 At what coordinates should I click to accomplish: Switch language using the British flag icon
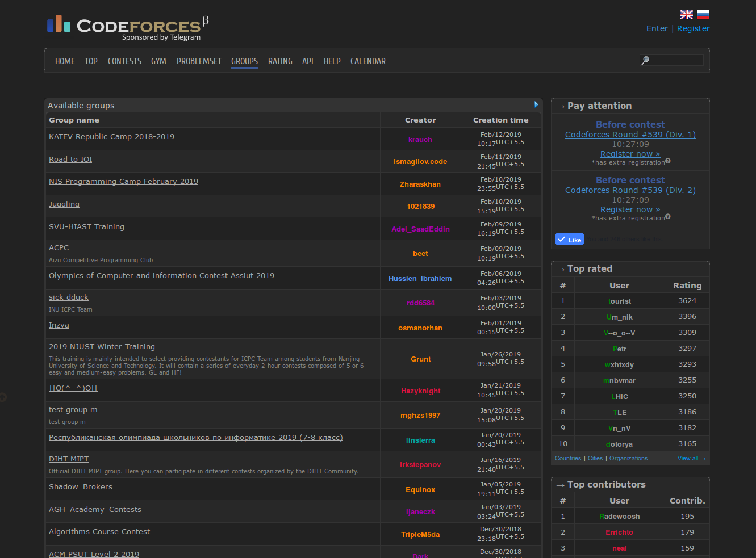686,14
